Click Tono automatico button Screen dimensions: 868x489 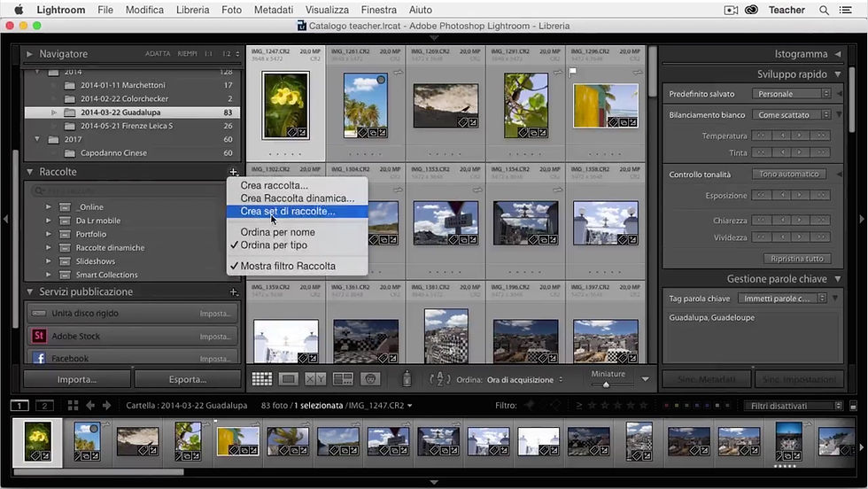[x=789, y=174]
